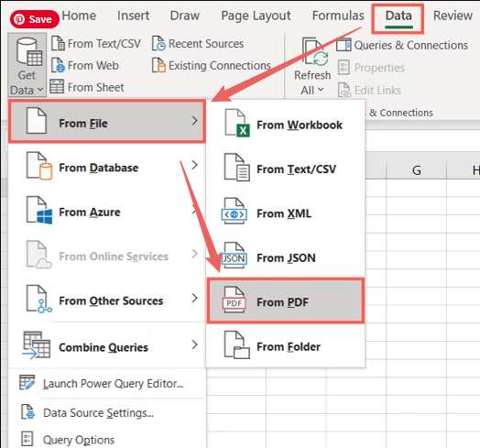Click the Data Source Settings gear icon
480x448 pixels.
pos(27,411)
